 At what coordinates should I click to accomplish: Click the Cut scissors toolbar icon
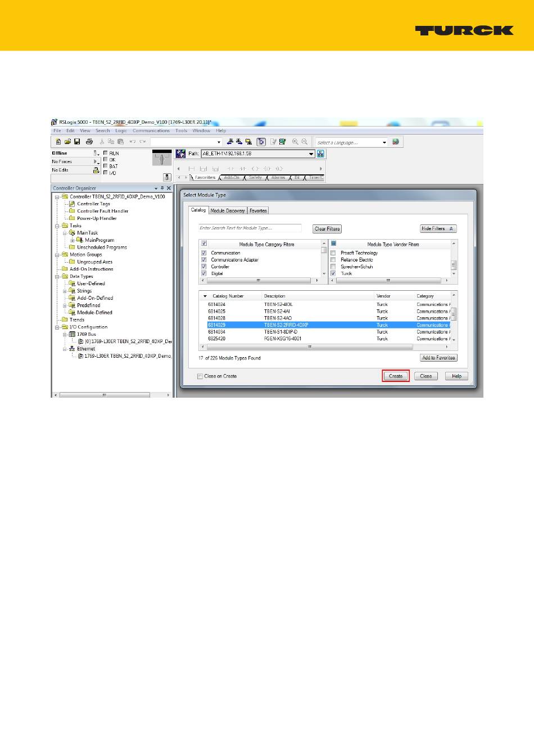[102, 142]
